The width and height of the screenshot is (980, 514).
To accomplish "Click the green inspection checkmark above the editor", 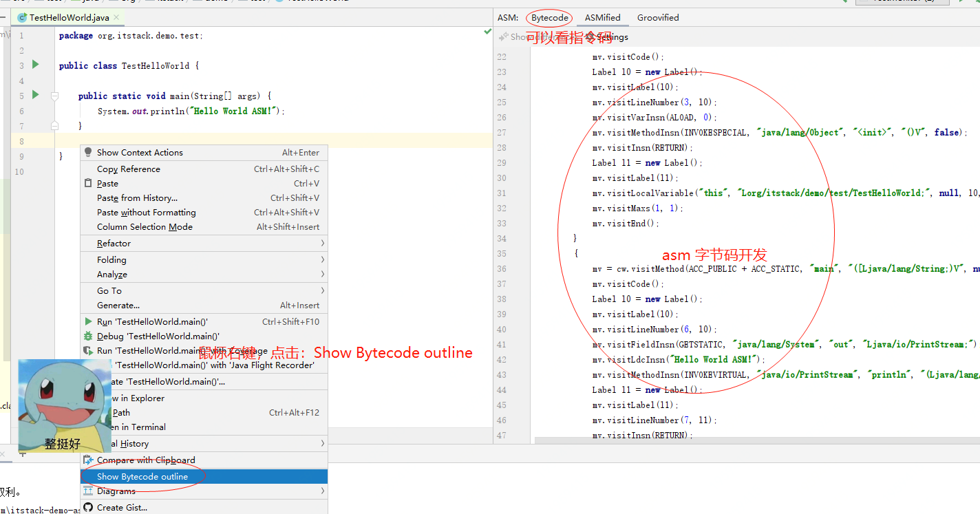I will tap(488, 32).
